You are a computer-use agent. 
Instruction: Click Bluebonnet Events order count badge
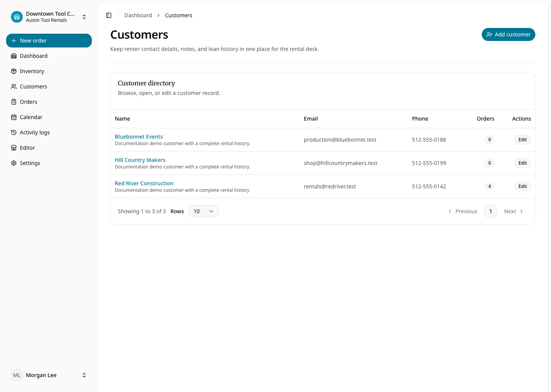click(x=489, y=140)
